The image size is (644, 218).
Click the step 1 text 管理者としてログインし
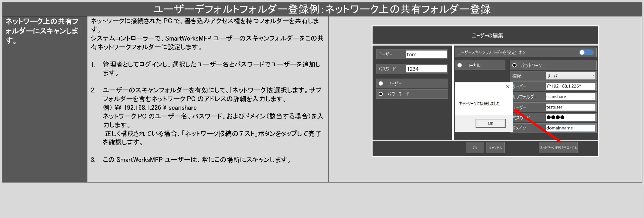[x=212, y=69]
